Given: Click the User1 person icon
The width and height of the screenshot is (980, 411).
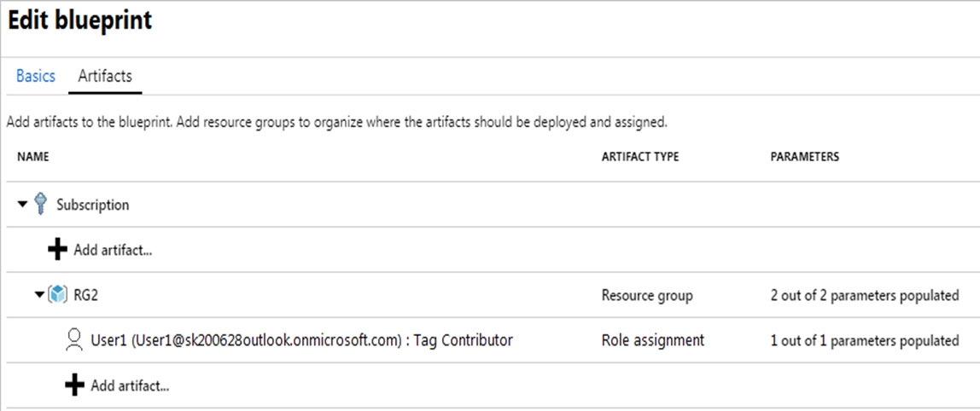Looking at the screenshot, I should pyautogui.click(x=74, y=340).
